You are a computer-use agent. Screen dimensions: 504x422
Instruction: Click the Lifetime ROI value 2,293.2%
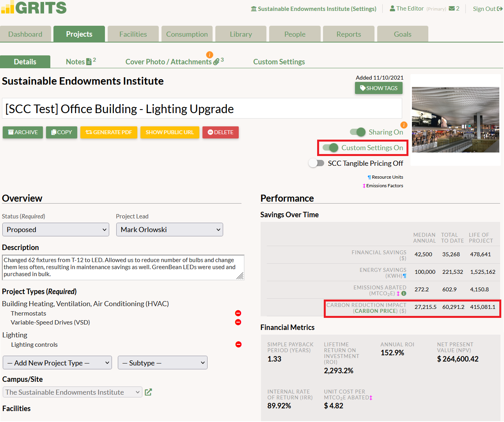click(x=339, y=371)
